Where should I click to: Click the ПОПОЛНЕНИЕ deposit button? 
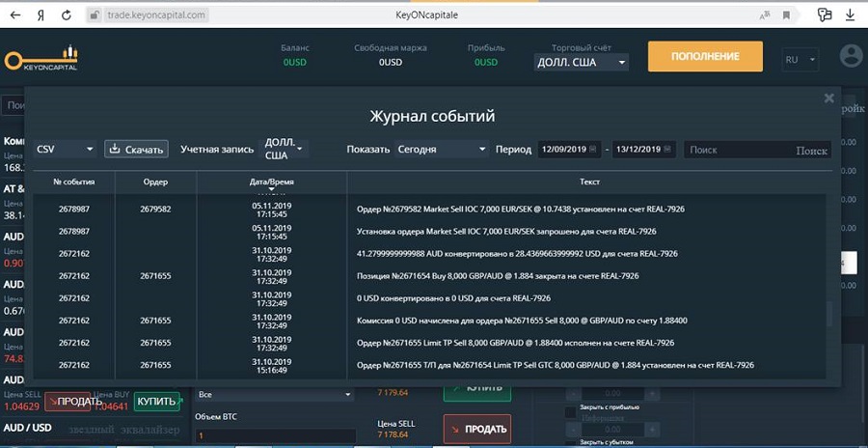click(705, 56)
